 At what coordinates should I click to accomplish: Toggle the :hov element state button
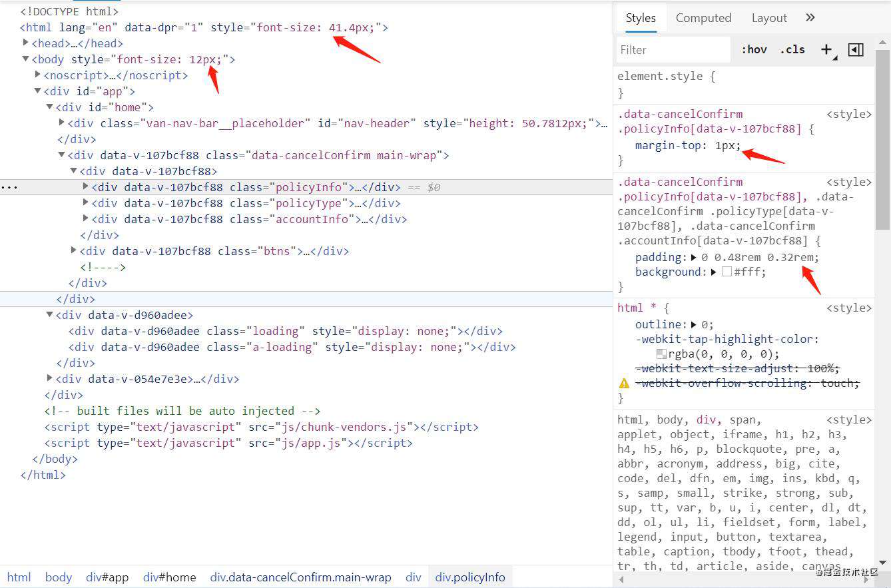[x=754, y=49]
